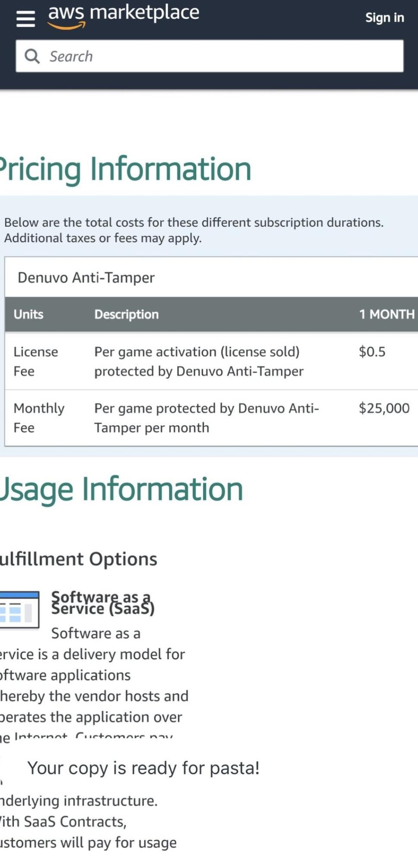Screen dimensions: 418x868
Task: Click the Units column header
Action: 29,314
